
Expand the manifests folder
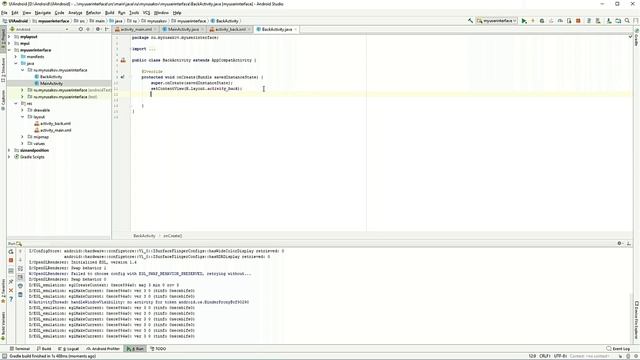16,57
